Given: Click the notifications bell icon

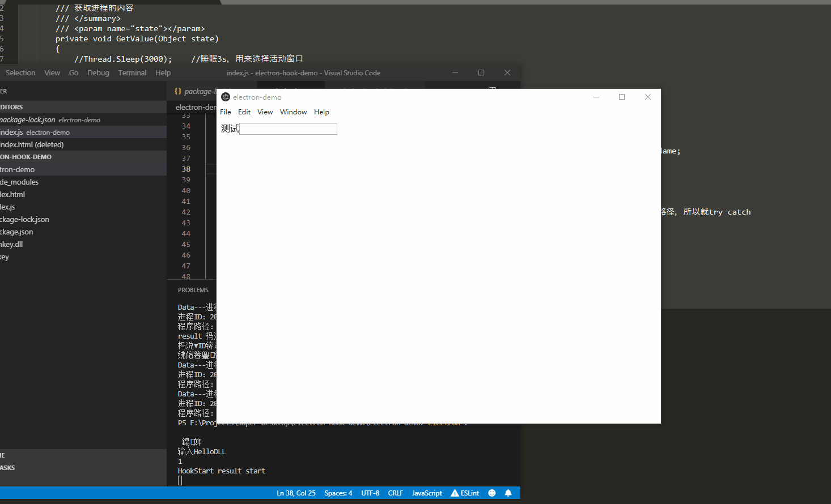Looking at the screenshot, I should tap(507, 493).
